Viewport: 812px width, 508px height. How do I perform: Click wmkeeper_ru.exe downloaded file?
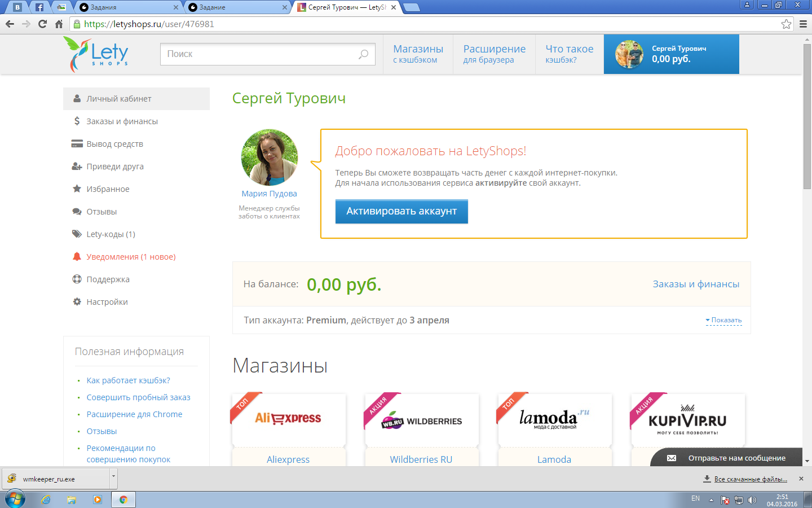[x=56, y=479]
